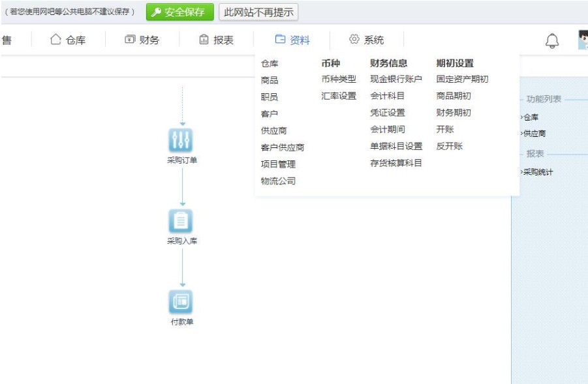Click the 此网站不再提示 button

[x=258, y=12]
